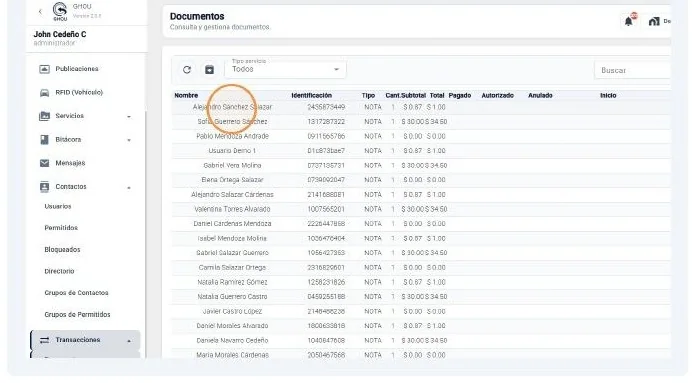
Task: Click the back arrow beside GHOU logo
Action: (40, 12)
